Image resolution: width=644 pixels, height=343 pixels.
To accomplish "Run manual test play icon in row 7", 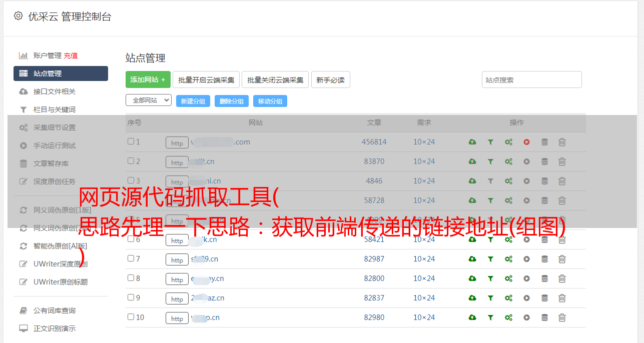I will pyautogui.click(x=526, y=259).
